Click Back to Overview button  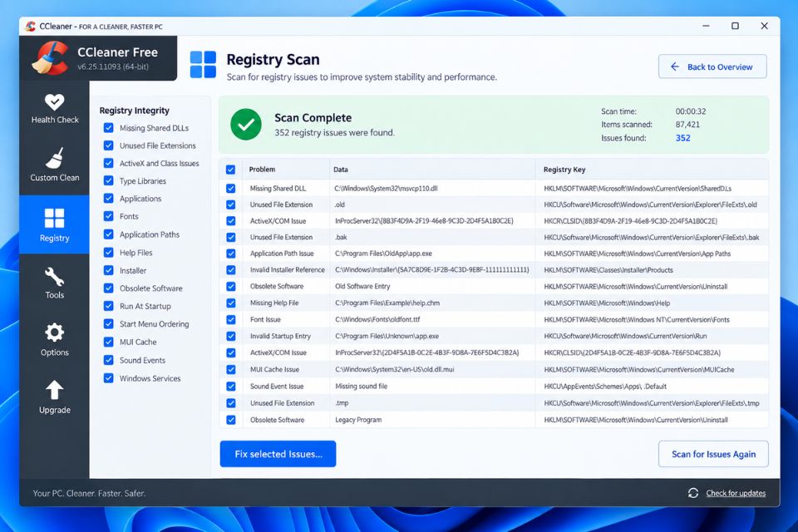(x=712, y=66)
